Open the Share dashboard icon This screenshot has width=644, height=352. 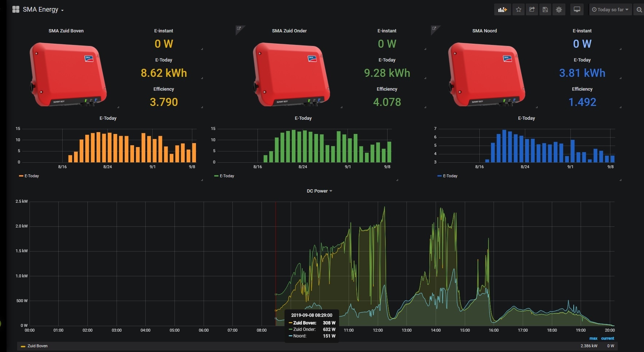coord(532,10)
